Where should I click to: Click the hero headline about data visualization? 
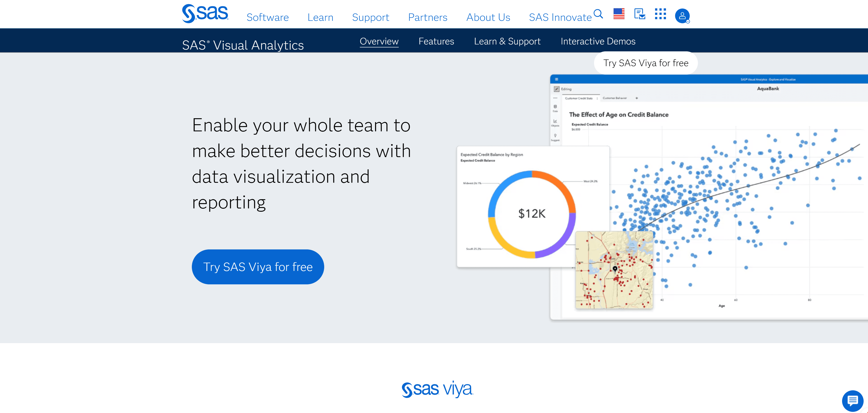pos(301,163)
